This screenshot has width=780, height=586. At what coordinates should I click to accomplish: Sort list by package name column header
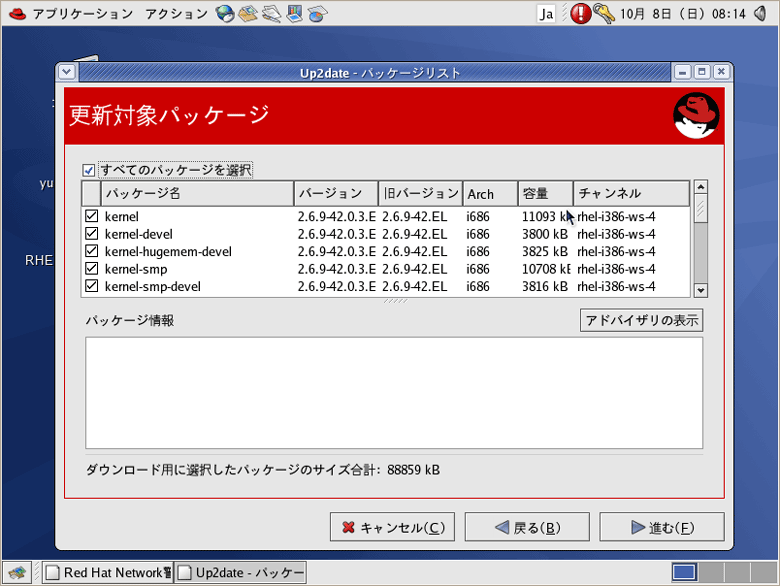[197, 193]
